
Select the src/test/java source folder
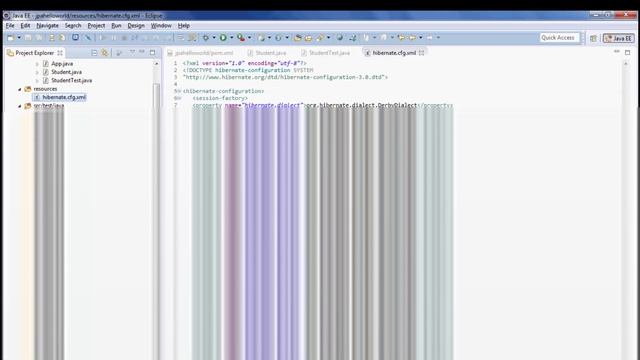tap(49, 105)
